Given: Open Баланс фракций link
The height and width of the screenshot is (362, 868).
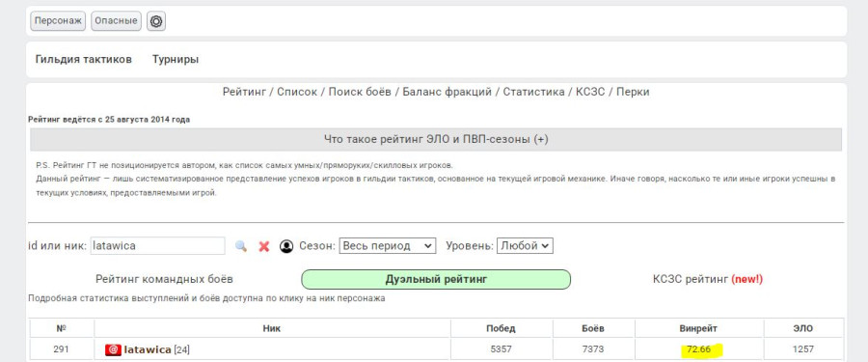Looking at the screenshot, I should pyautogui.click(x=448, y=92).
